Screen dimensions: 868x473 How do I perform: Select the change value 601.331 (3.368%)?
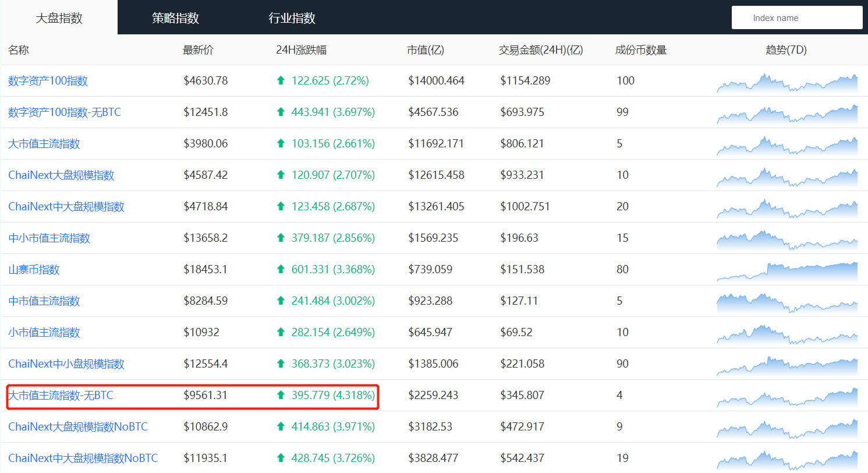pos(334,270)
